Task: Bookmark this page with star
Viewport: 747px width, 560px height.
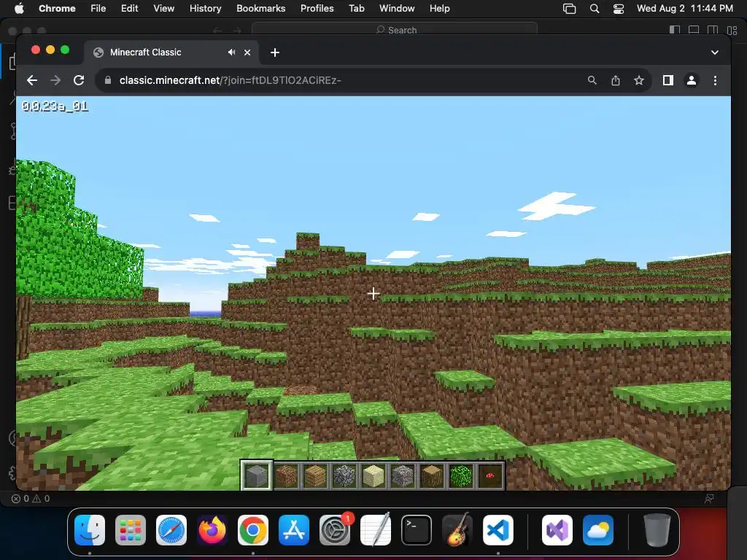Action: [x=639, y=80]
